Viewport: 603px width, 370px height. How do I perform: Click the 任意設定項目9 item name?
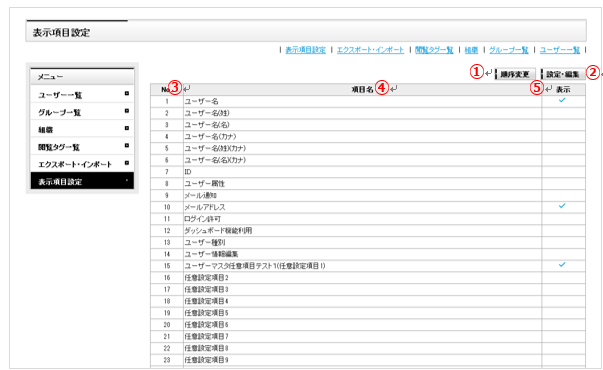[x=207, y=360]
